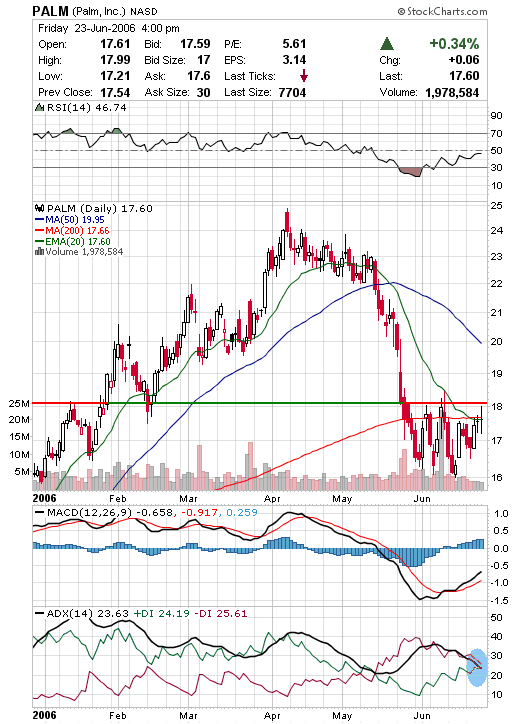Click the Chg value +0.06

464,60
